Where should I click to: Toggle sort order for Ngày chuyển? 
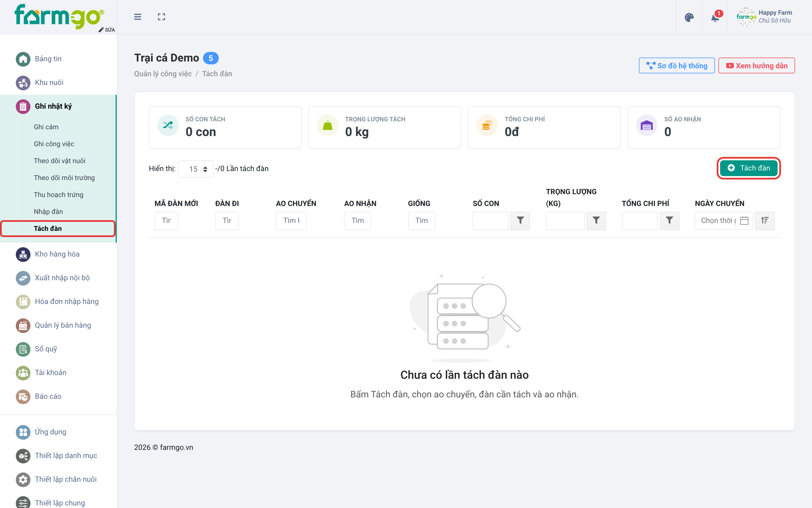[765, 221]
